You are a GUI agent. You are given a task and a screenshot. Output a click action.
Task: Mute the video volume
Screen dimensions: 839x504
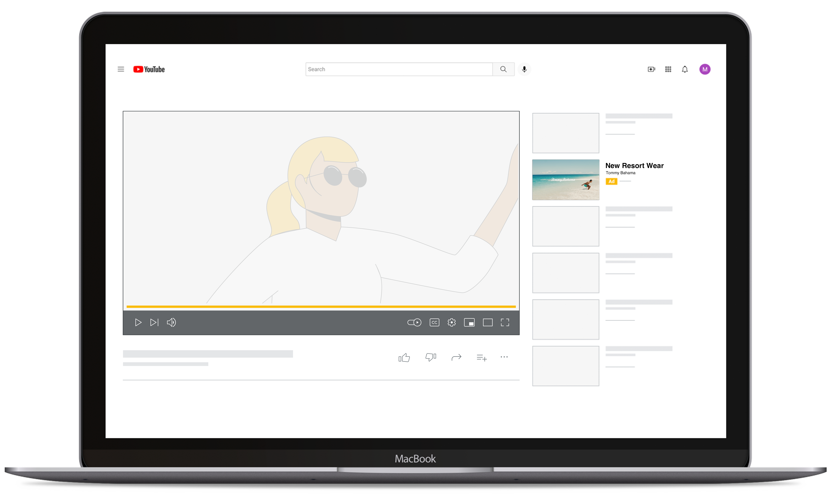pos(171,322)
